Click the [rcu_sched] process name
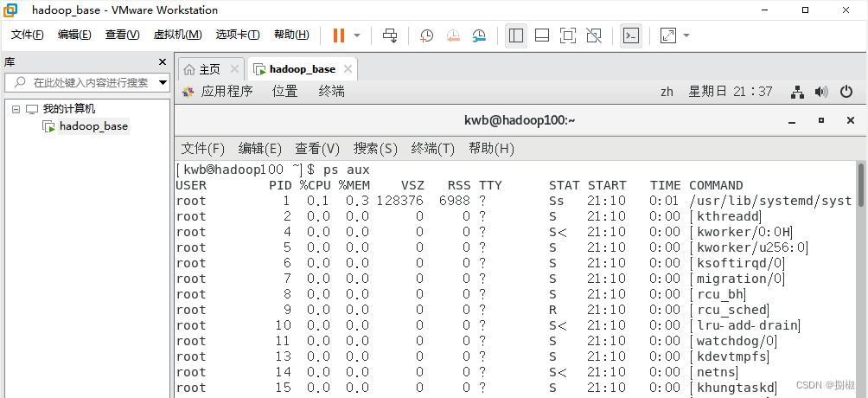The height and width of the screenshot is (398, 868). [x=731, y=309]
